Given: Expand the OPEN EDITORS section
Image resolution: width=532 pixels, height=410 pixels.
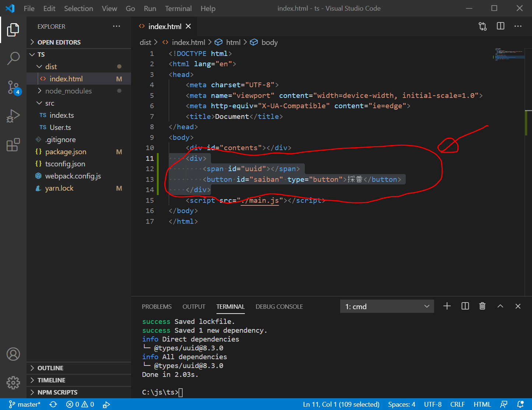Looking at the screenshot, I should 79,42.
